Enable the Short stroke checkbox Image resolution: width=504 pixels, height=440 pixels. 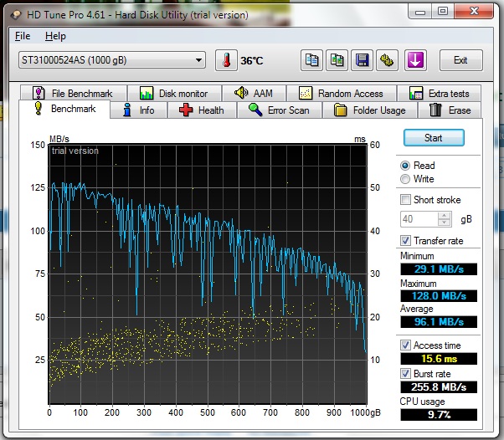point(405,199)
